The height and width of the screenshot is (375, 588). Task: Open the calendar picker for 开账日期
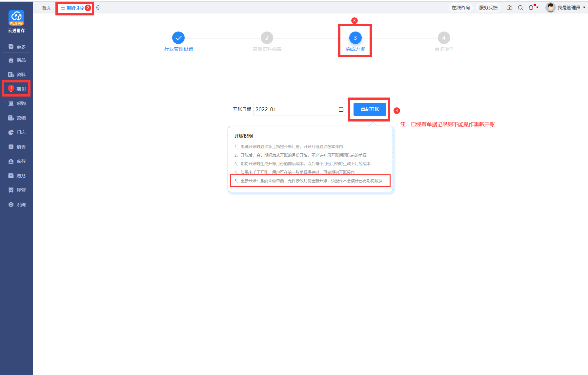[341, 109]
